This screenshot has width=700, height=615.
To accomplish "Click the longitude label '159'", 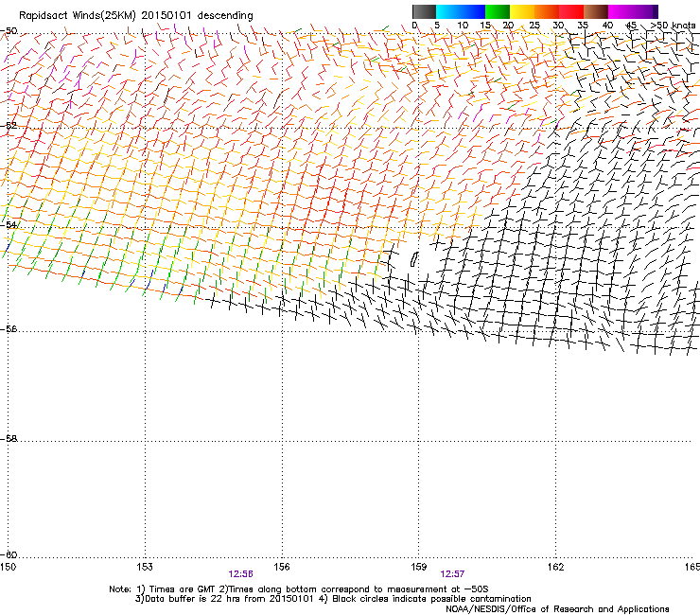I will [x=419, y=567].
